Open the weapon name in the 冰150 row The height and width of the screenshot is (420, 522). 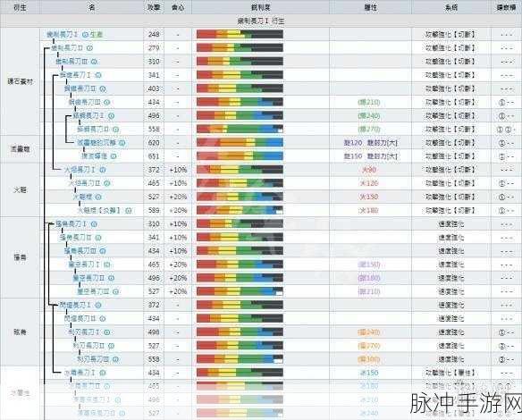click(80, 373)
